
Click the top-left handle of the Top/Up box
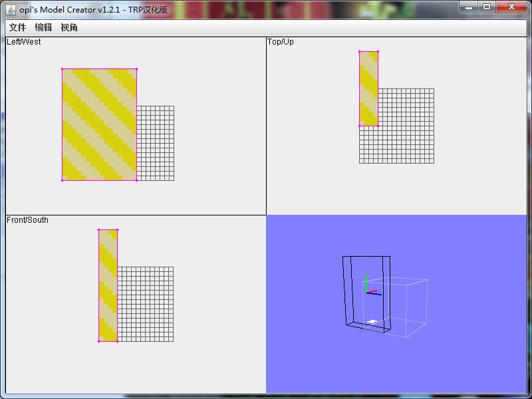tap(360, 51)
